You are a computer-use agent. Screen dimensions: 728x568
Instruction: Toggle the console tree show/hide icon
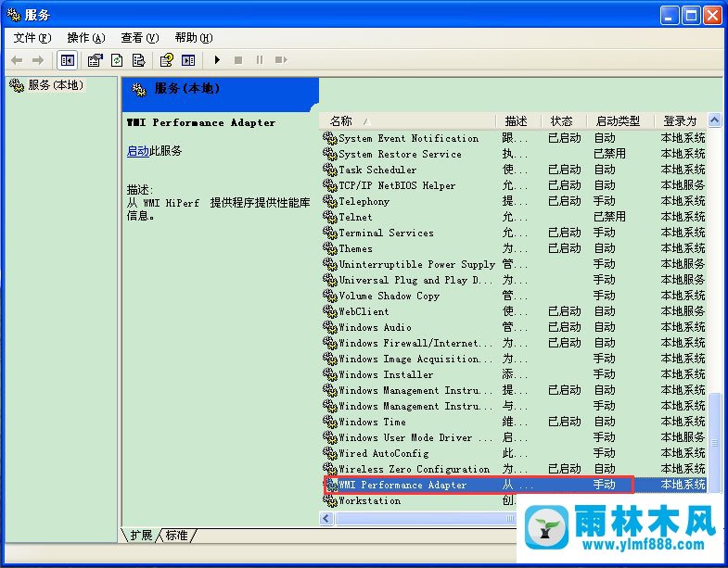[x=68, y=60]
